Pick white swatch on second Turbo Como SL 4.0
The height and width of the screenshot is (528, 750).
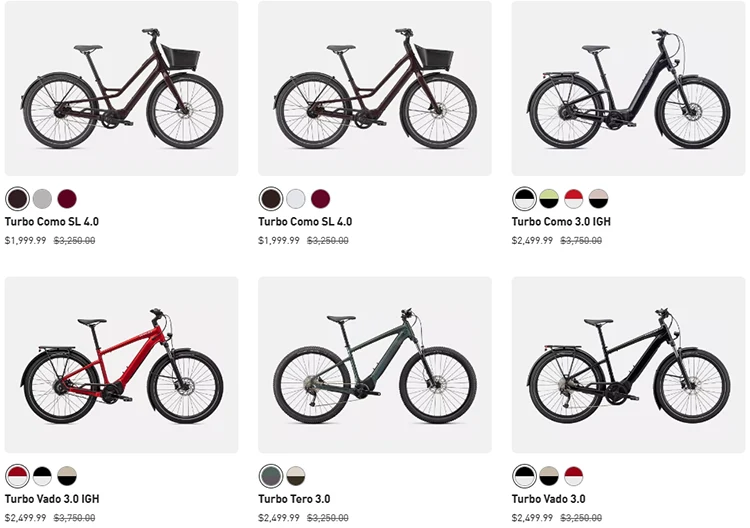[x=296, y=198]
